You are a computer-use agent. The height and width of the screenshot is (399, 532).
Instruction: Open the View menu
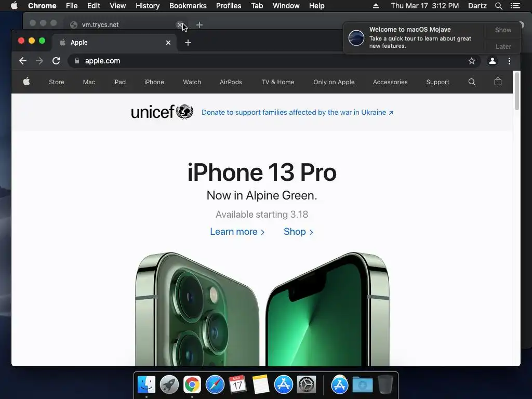118,6
